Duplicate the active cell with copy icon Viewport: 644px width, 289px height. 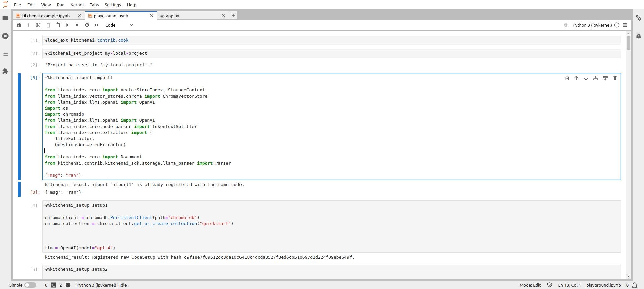click(x=567, y=78)
